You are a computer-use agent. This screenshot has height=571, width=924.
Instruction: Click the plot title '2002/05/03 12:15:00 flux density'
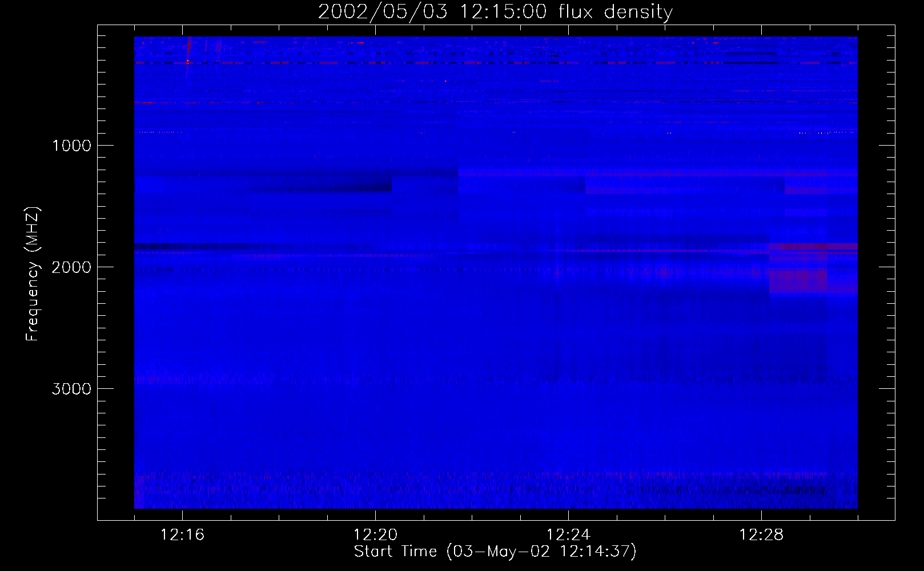pyautogui.click(x=495, y=12)
